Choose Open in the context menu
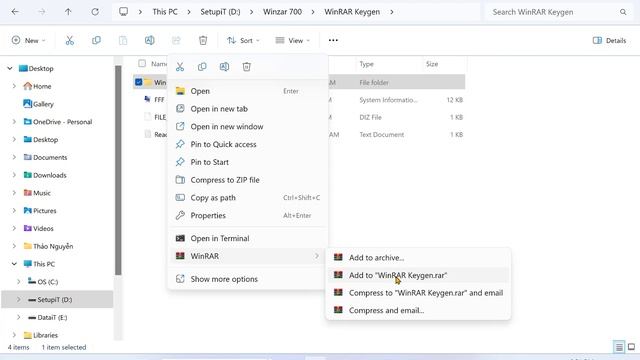The image size is (640, 360). [247, 91]
